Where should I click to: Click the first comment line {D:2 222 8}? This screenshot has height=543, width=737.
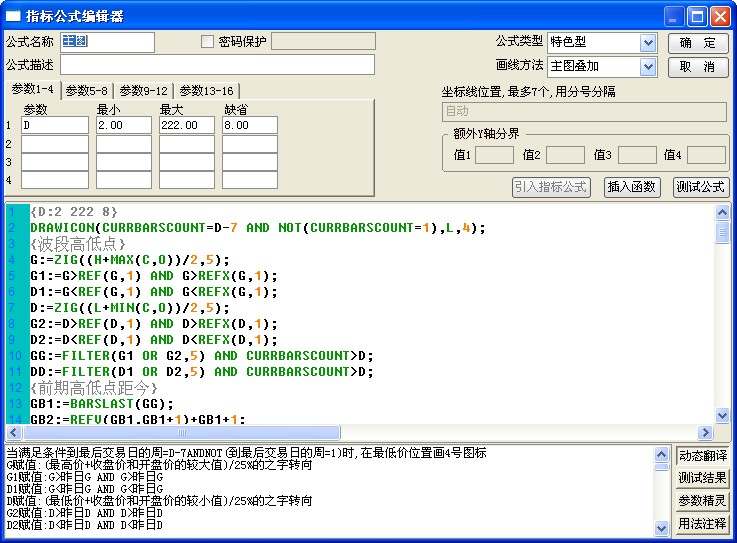pyautogui.click(x=74, y=212)
